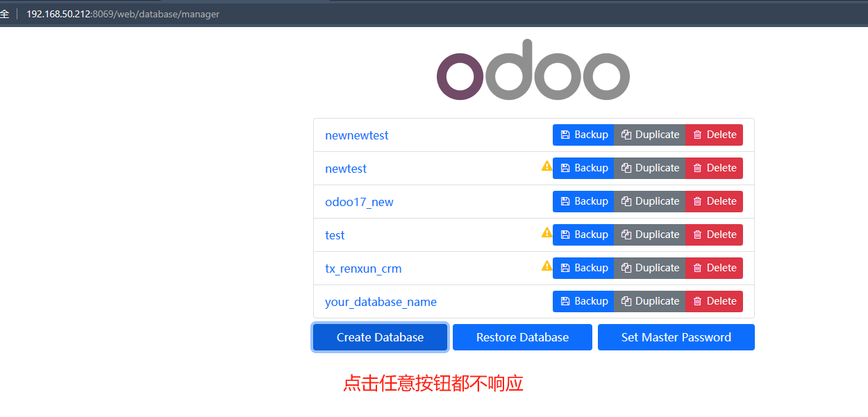
Task: Open the odoo17_new database link
Action: coord(359,202)
